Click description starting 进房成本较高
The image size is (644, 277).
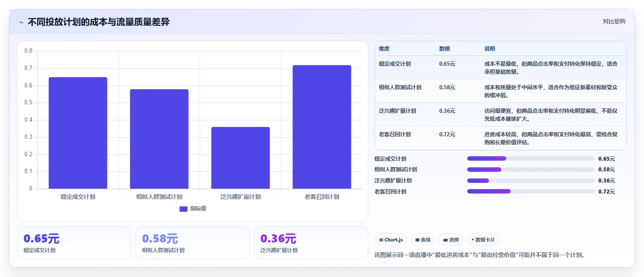(551, 138)
